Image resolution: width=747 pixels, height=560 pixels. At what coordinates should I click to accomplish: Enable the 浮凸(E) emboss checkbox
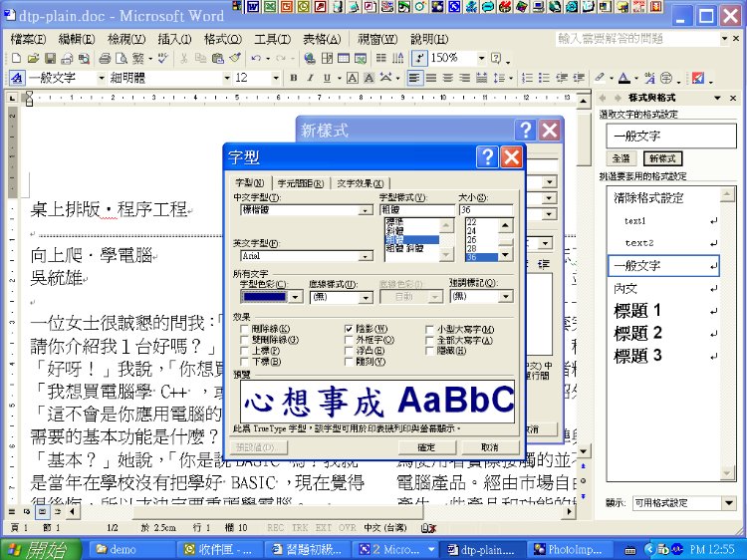pyautogui.click(x=349, y=351)
